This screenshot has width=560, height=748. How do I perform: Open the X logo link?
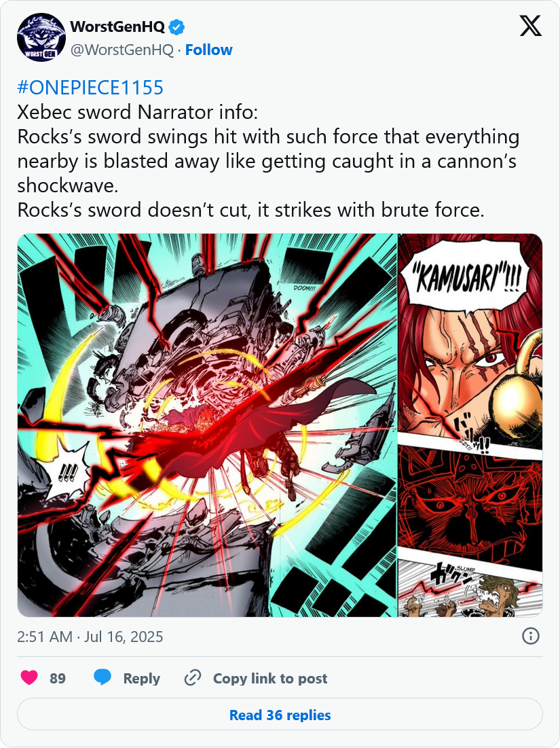(530, 26)
